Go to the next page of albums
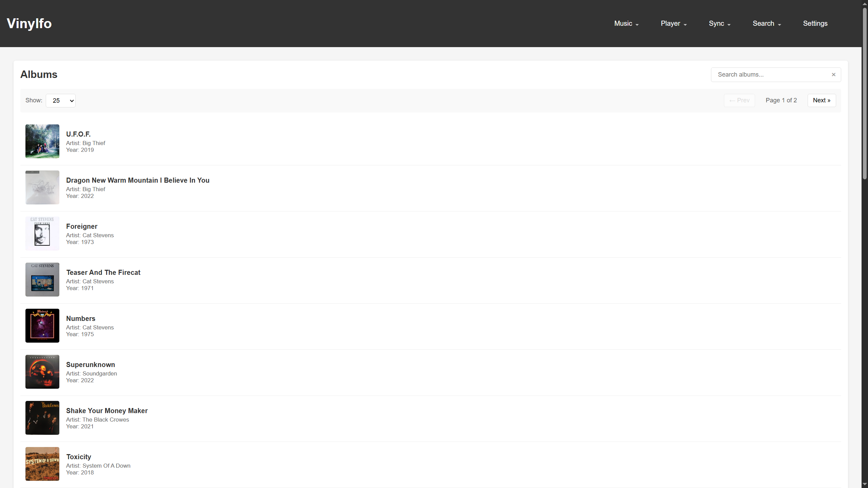 (x=822, y=100)
